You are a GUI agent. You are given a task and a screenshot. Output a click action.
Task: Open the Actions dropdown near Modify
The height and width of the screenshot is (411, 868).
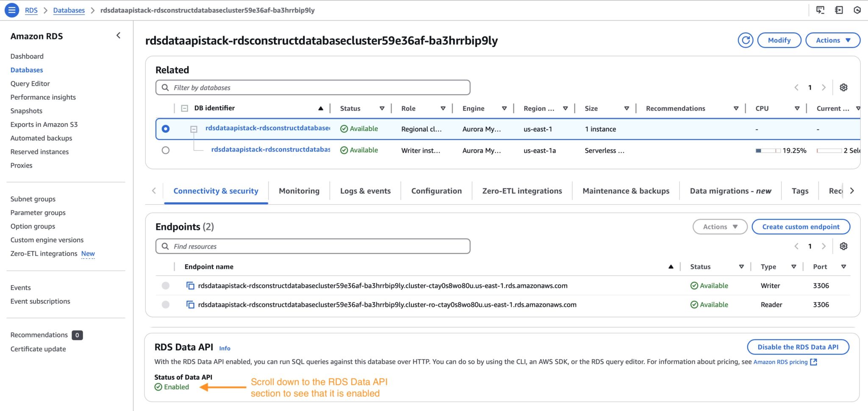tap(832, 40)
